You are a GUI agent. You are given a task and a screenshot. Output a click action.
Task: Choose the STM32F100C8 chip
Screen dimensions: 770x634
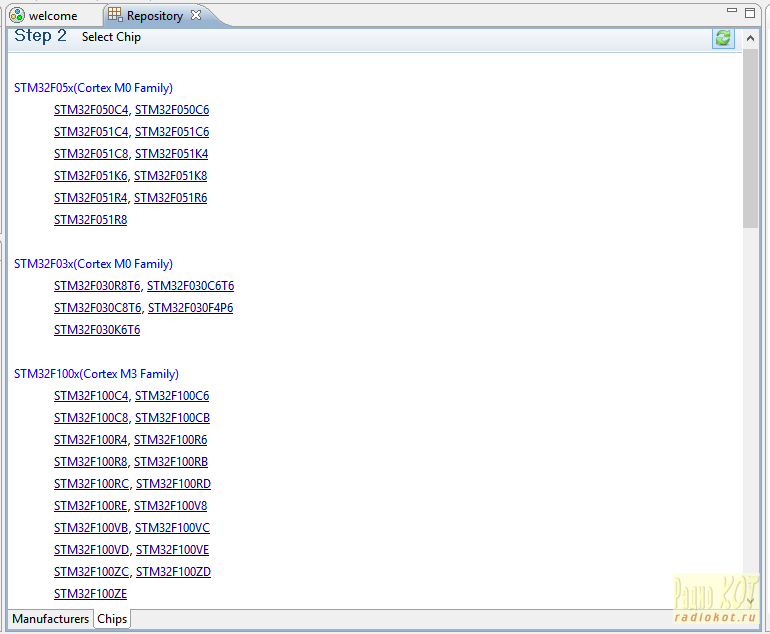(x=91, y=418)
